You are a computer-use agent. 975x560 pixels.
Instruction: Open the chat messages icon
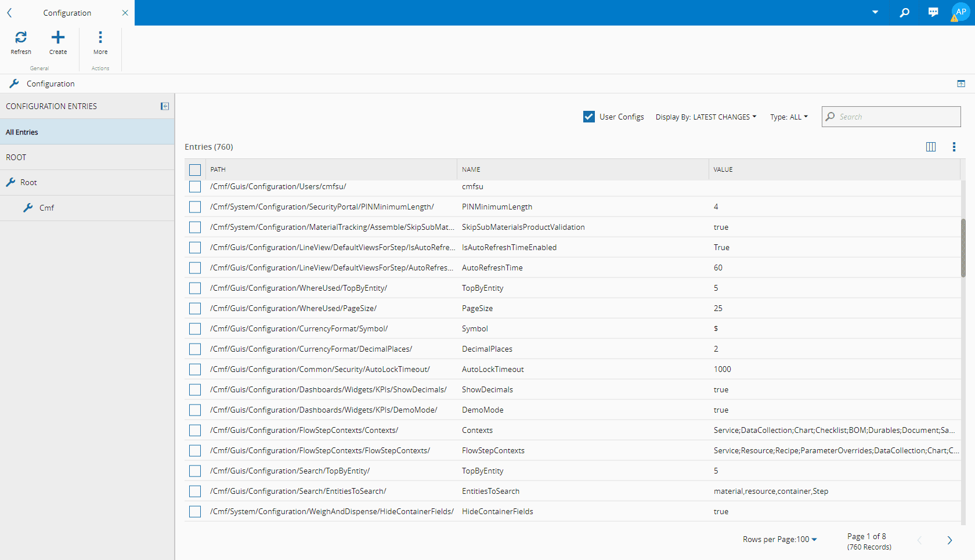[933, 12]
